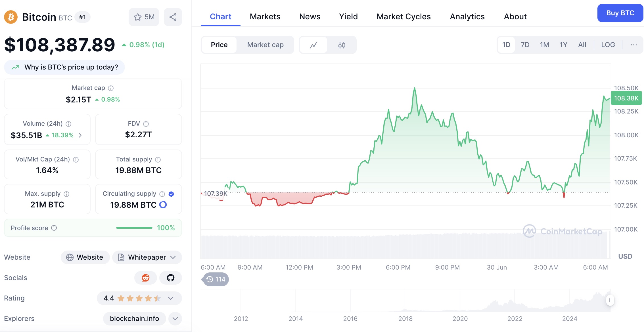Open the About tab

[515, 16]
